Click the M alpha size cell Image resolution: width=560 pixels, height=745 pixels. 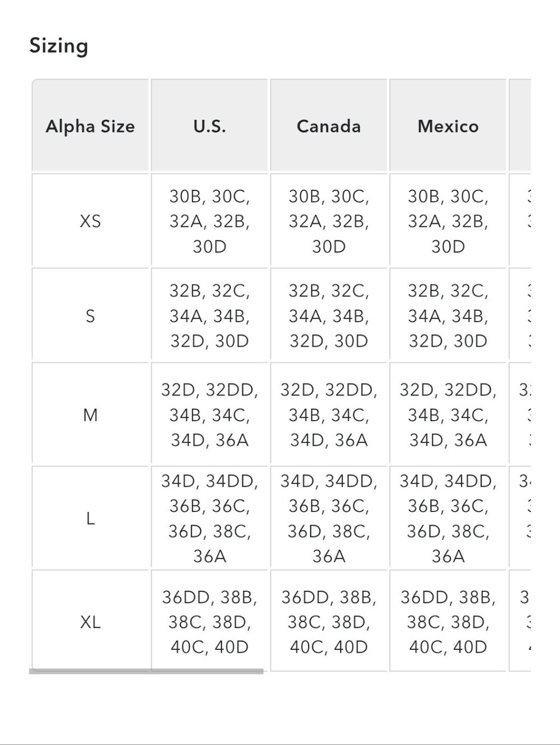(90, 415)
